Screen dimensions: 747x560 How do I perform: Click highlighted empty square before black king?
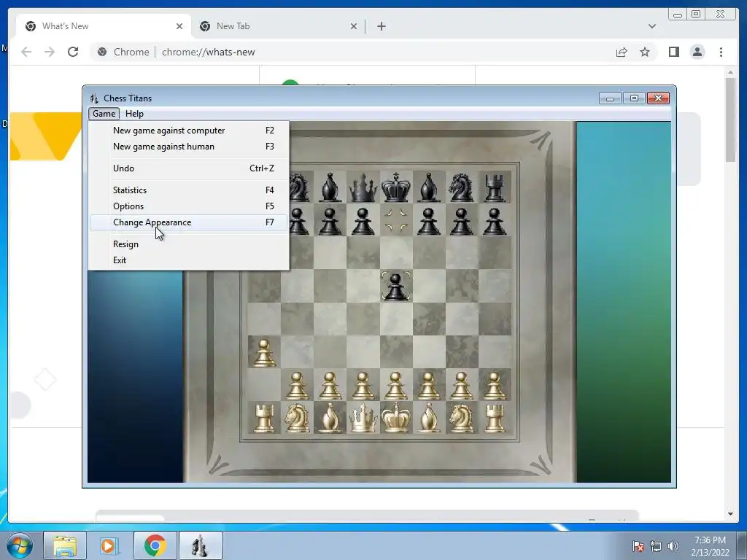pos(396,220)
